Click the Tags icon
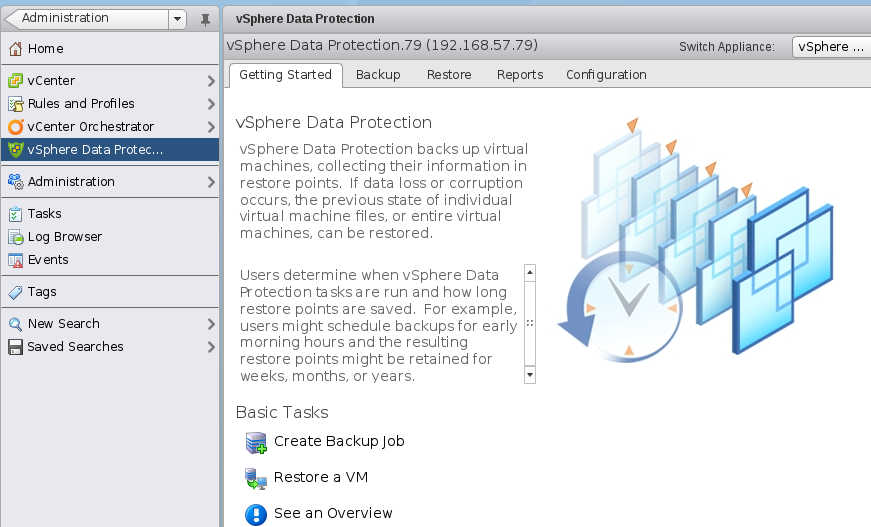Screen dimensions: 871x527 tap(16, 292)
